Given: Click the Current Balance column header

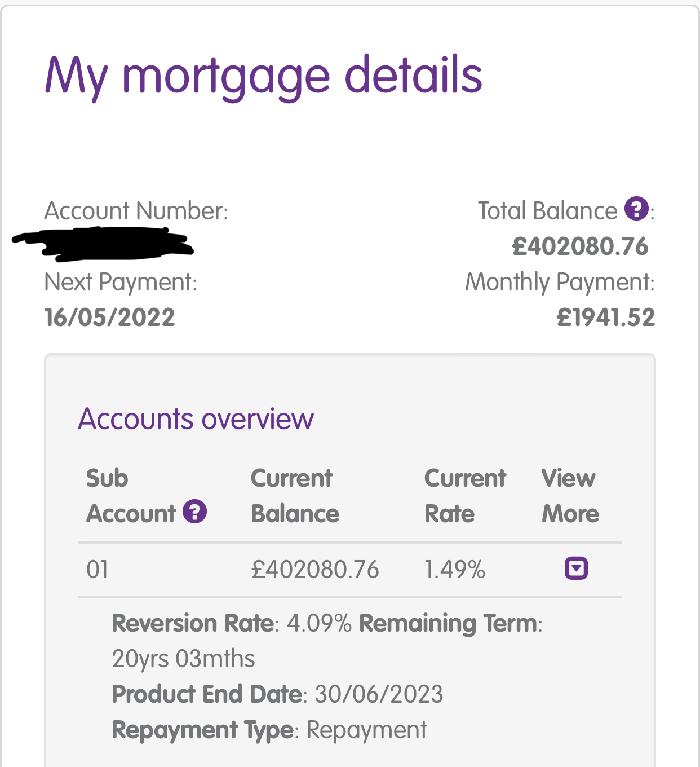Looking at the screenshot, I should pyautogui.click(x=295, y=496).
